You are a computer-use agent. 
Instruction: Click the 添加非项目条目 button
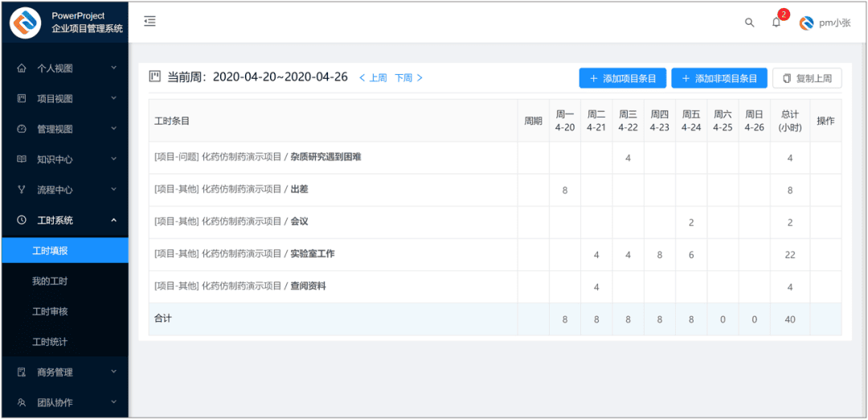pyautogui.click(x=719, y=78)
